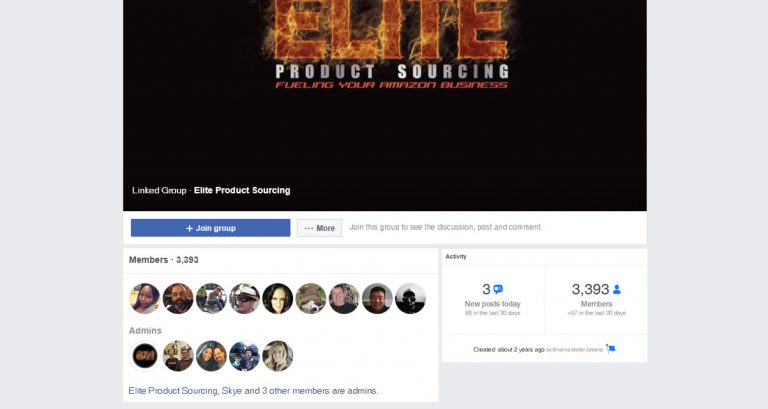Select the member avatar wearing white hat
The width and height of the screenshot is (768, 409).
244,298
